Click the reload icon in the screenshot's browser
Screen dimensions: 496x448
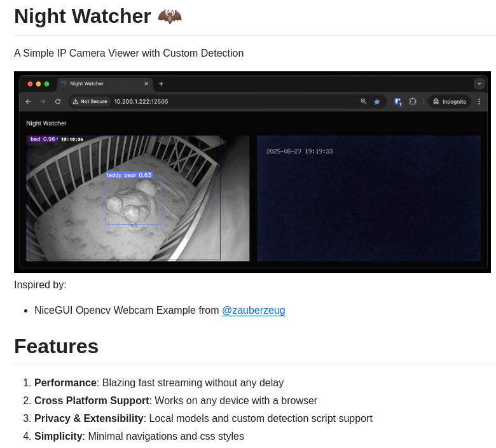tap(58, 102)
